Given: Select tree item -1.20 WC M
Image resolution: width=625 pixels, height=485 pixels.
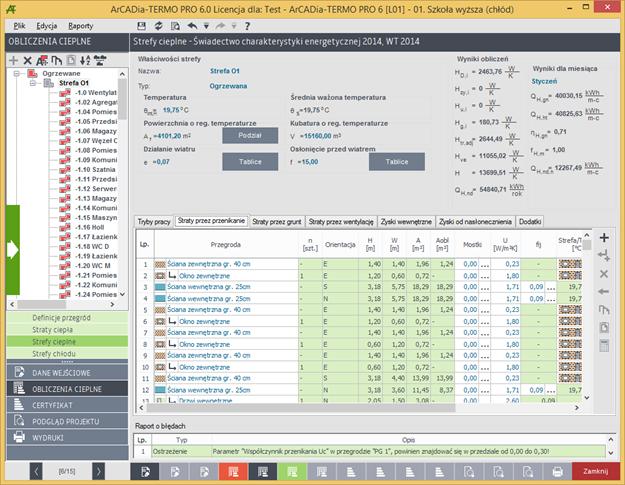Looking at the screenshot, I should (93, 265).
